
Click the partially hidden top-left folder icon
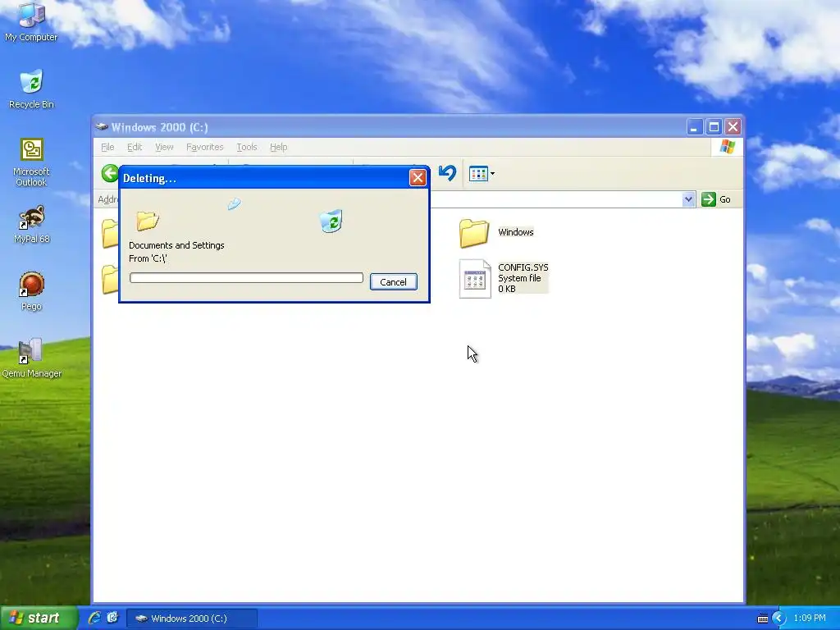[x=110, y=233]
